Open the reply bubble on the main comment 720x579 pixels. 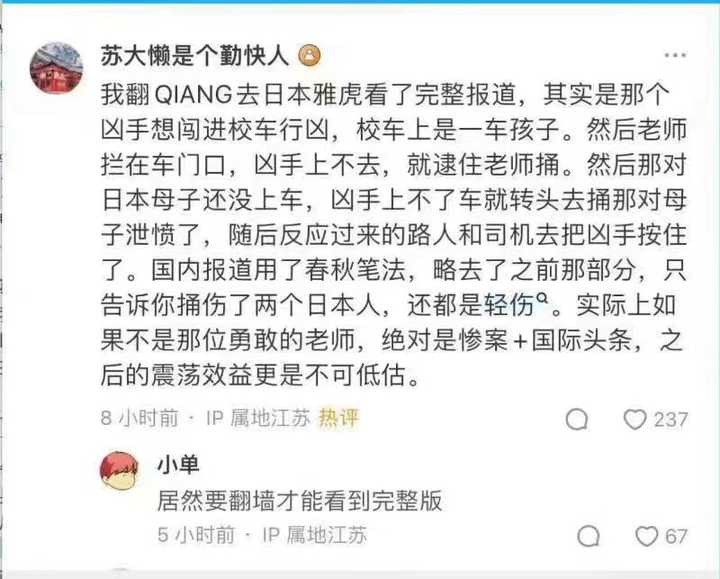(x=577, y=419)
